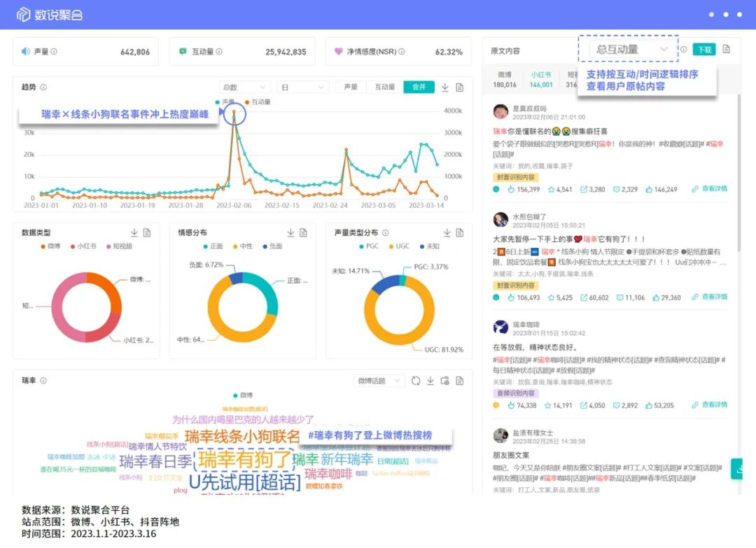Toggle 小红书 legend in 数据类型 chart

pos(83,246)
